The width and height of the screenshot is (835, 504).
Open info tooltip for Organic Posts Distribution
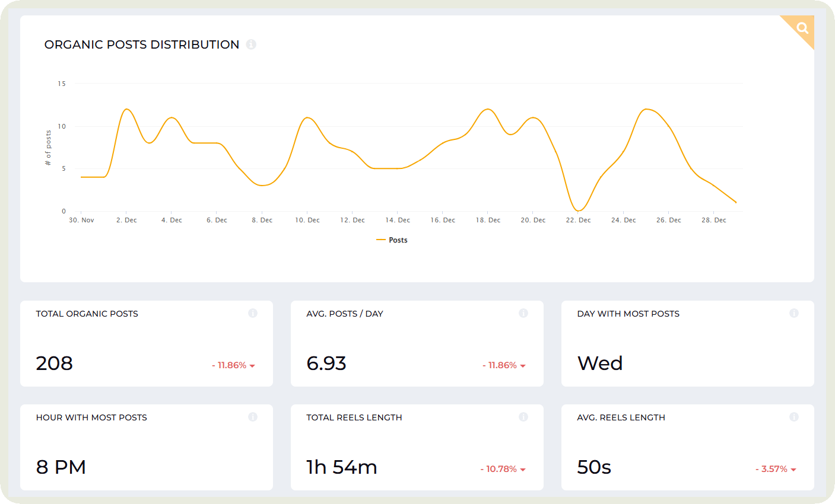(x=251, y=44)
